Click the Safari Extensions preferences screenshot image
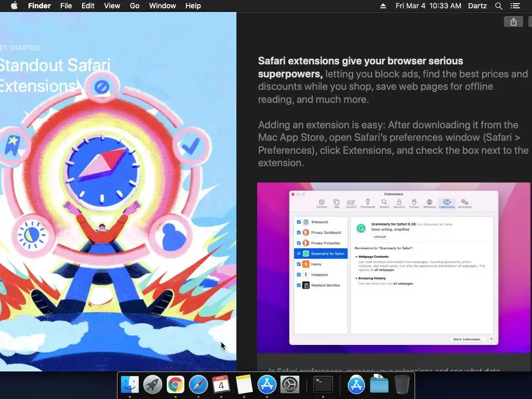Screen dimensions: 532x399 [x=394, y=268]
